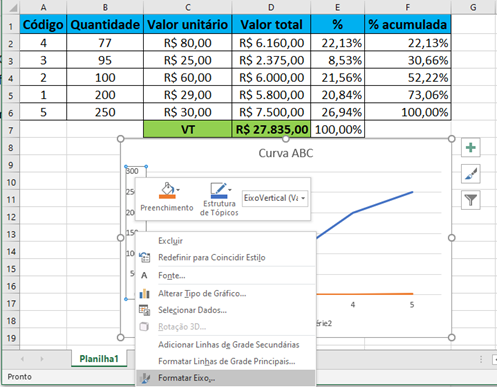
Task: Switch to the Planilha1 sheet tab
Action: (99, 359)
